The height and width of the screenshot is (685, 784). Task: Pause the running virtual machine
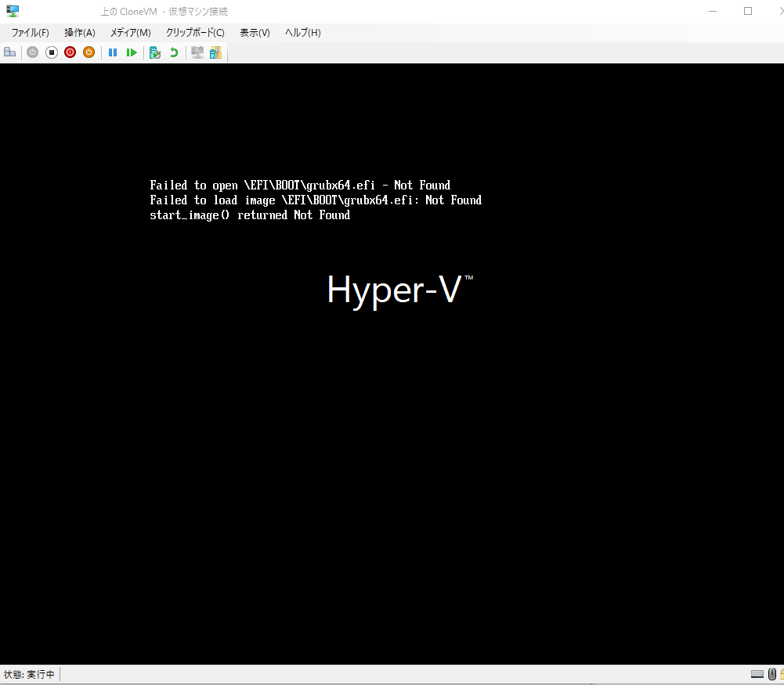112,52
